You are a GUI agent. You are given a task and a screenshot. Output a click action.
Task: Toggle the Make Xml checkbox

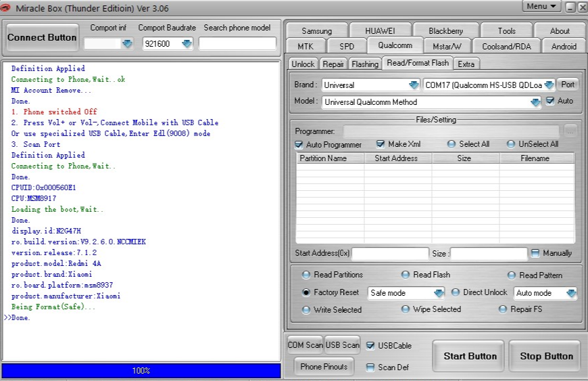coord(381,144)
